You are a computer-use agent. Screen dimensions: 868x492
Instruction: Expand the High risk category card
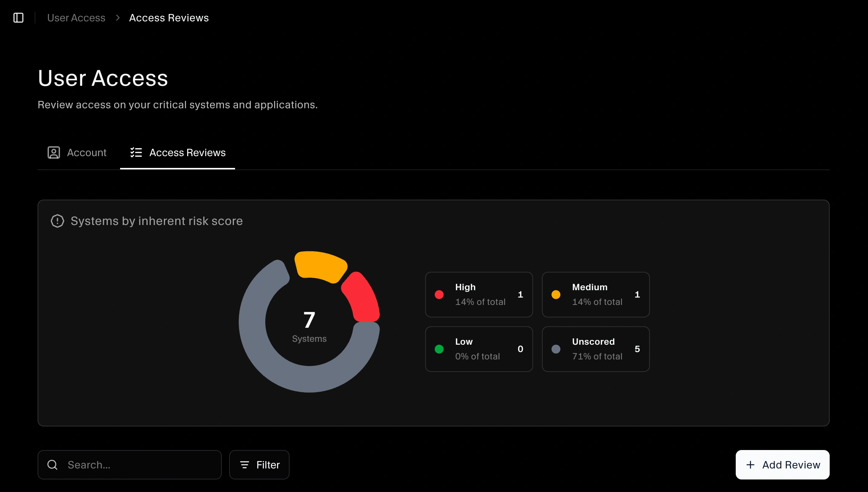pyautogui.click(x=479, y=294)
